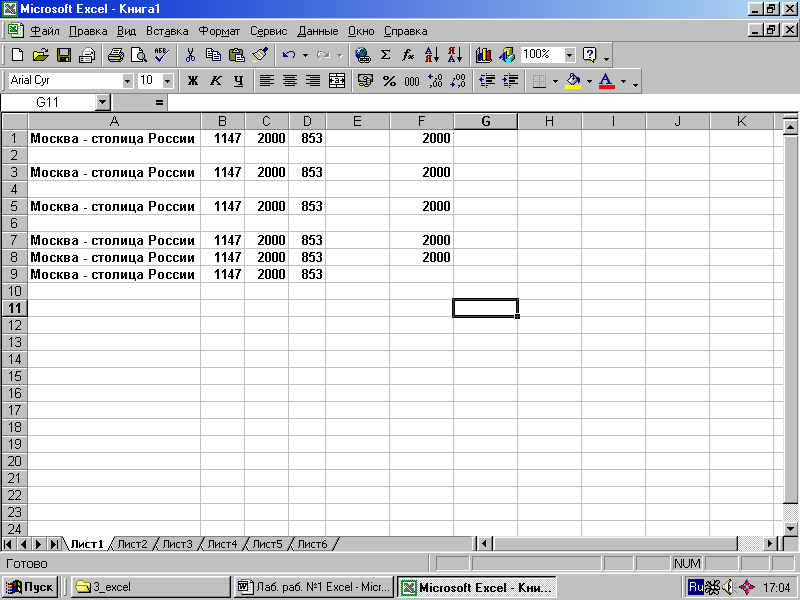
Task: Click vertical scrollbar down arrow
Action: 790,529
